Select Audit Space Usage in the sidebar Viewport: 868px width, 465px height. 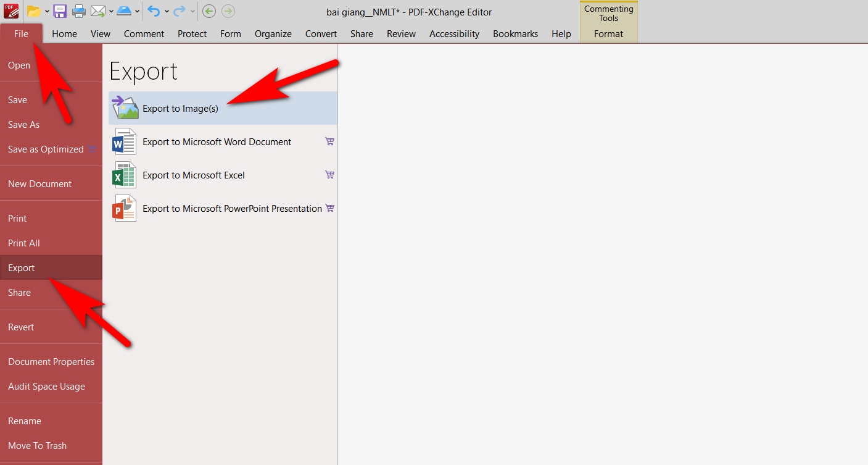pyautogui.click(x=51, y=387)
